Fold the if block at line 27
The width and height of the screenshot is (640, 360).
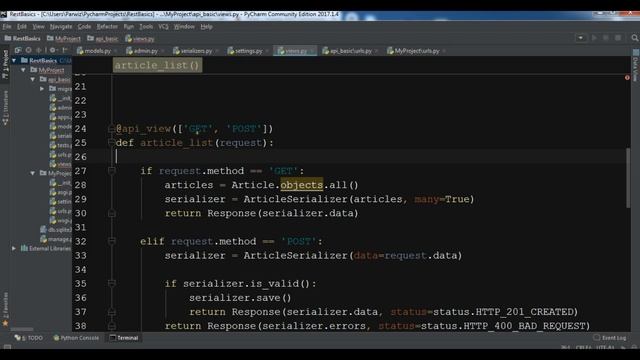111,171
